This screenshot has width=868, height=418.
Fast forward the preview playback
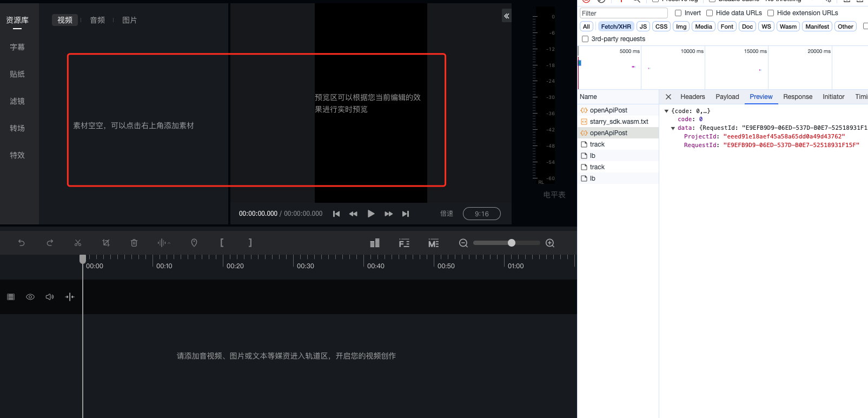tap(388, 214)
